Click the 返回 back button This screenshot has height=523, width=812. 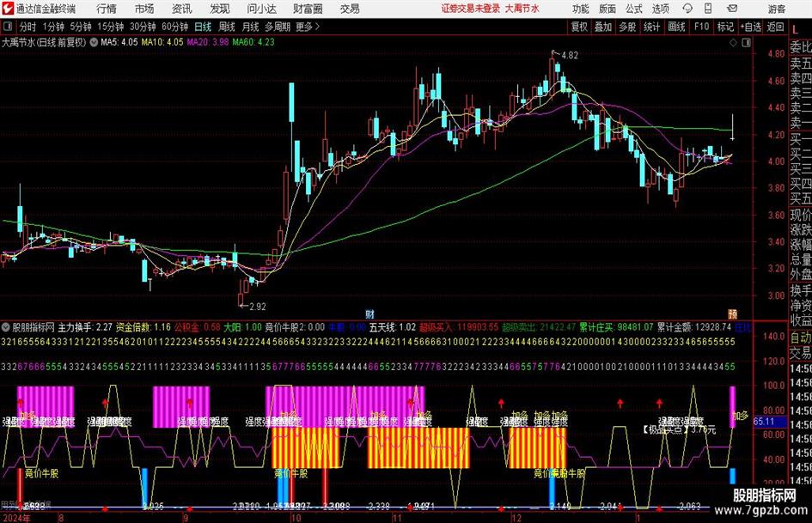coord(775,27)
